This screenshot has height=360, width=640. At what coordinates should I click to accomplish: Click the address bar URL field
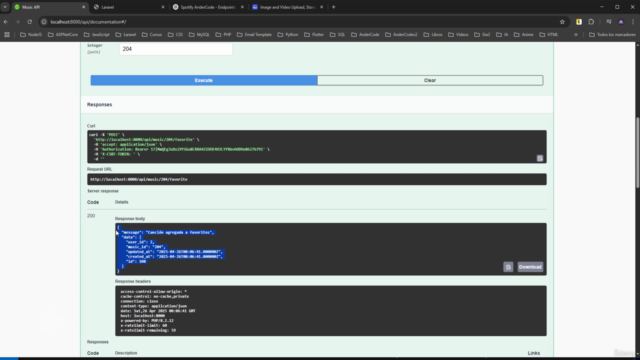tap(300, 22)
